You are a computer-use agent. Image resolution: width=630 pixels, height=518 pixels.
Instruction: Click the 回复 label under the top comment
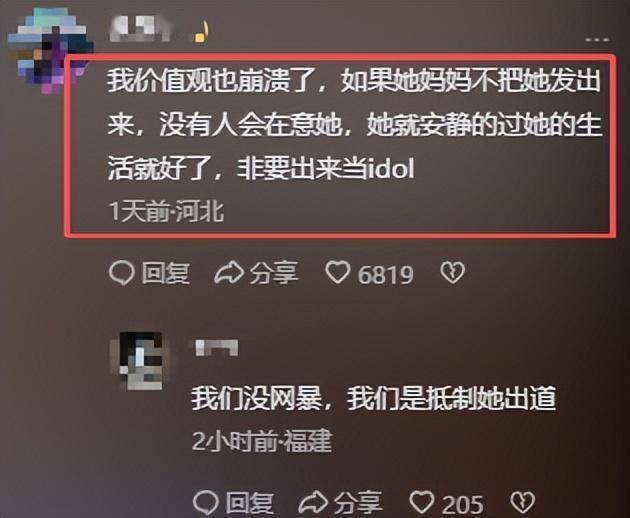pos(166,273)
